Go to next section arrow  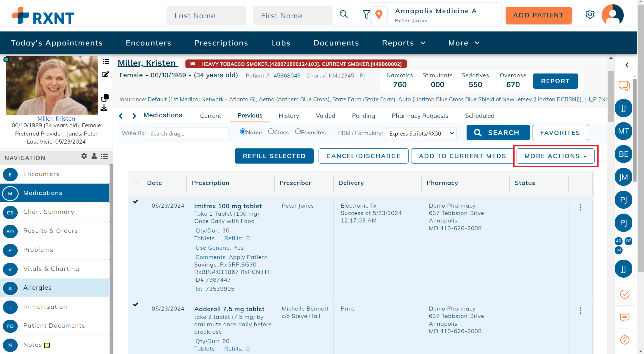point(134,116)
